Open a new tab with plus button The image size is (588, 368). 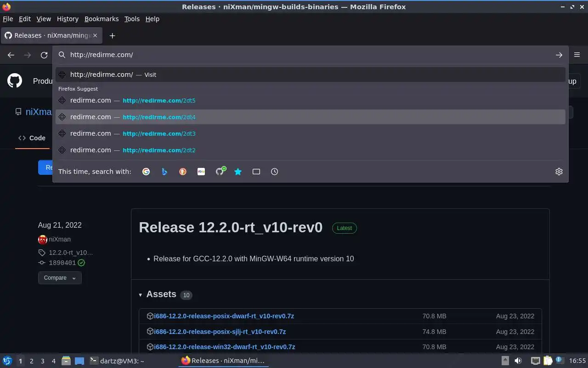click(112, 35)
